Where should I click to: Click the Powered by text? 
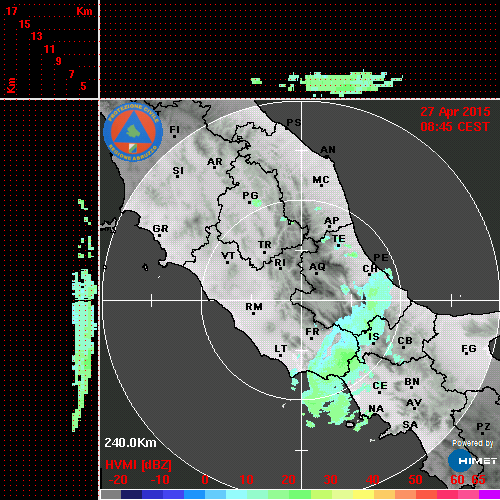click(x=473, y=443)
